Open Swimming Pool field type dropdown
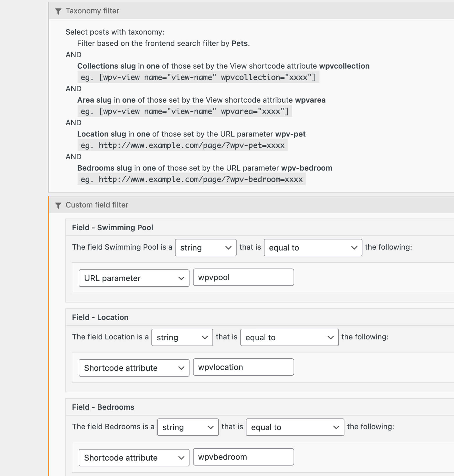This screenshot has height=476, width=454. click(206, 248)
